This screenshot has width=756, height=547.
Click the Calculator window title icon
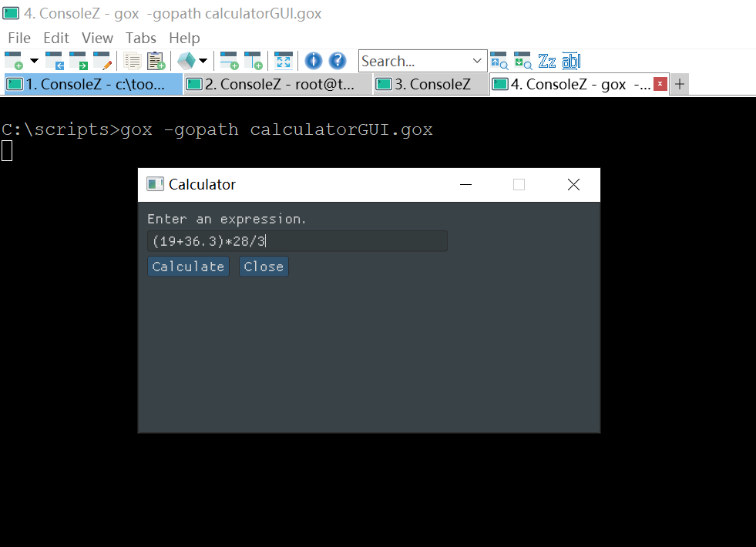pyautogui.click(x=155, y=184)
